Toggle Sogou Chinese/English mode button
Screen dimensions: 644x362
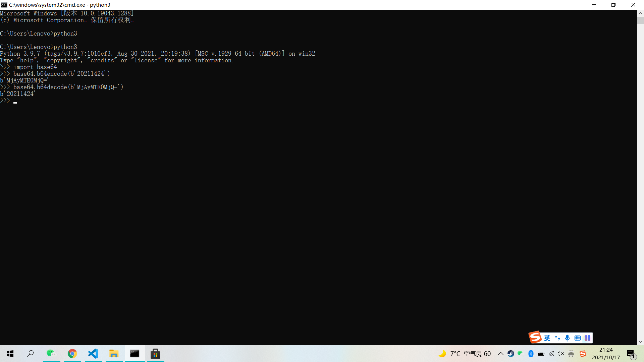tap(547, 338)
